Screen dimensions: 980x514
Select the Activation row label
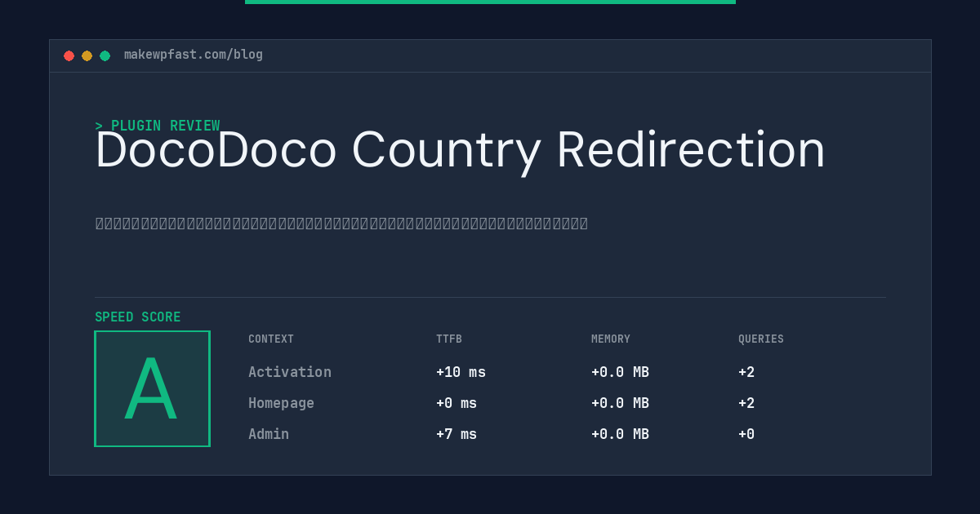pos(290,372)
